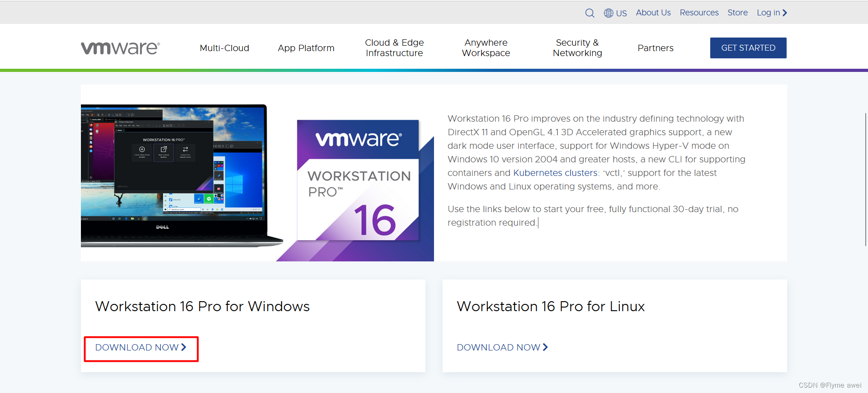Open the Anywhere Workspace menu
Image resolution: width=868 pixels, height=393 pixels.
pos(486,48)
